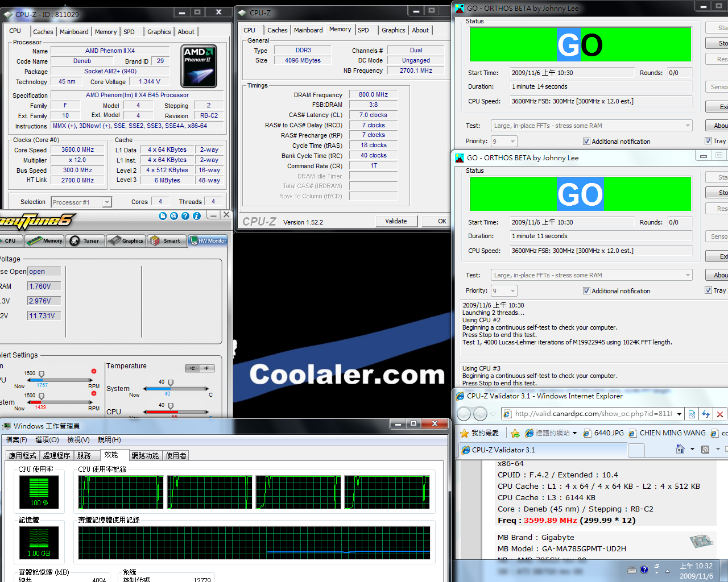Viewport: 728px width, 582px height.
Task: Open Processor #1 selection dropdown in CPU-Z
Action: (x=107, y=202)
